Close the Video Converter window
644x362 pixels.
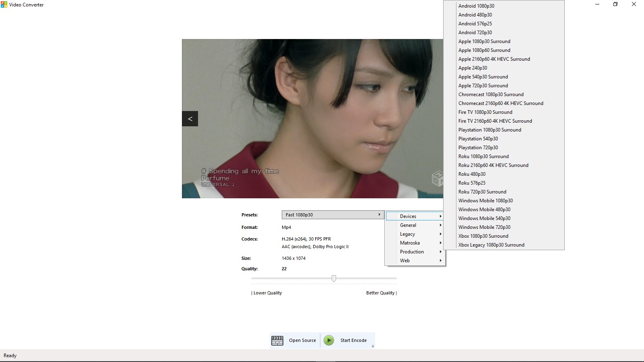(x=634, y=4)
